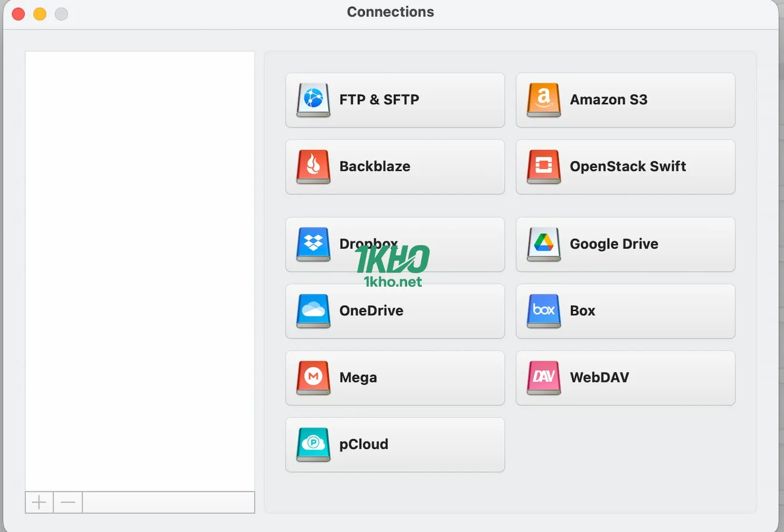Image resolution: width=784 pixels, height=532 pixels.
Task: Add a connection with the plus button
Action: 39,503
